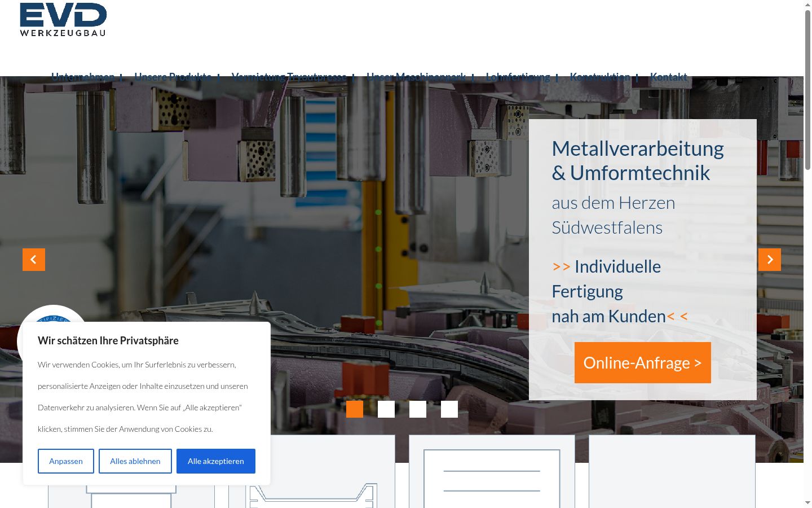Go to previous slide with left arrow
Viewport: 812px width, 508px height.
[x=34, y=260]
